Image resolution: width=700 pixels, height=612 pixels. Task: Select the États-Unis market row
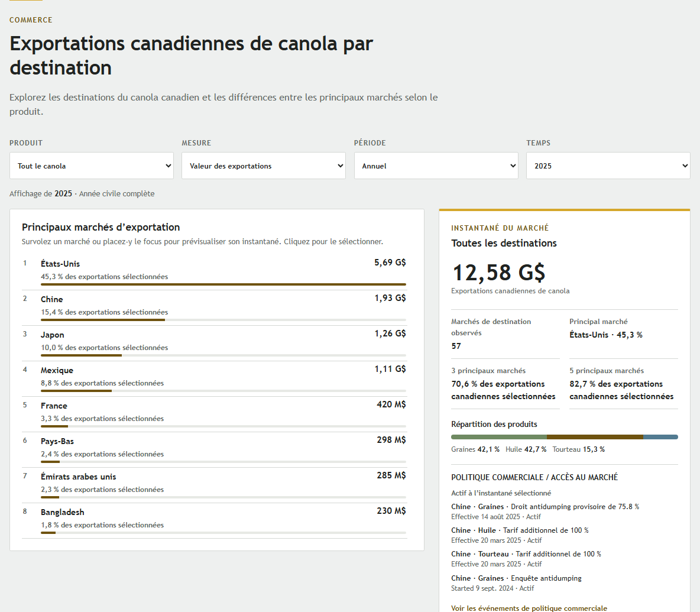point(214,273)
